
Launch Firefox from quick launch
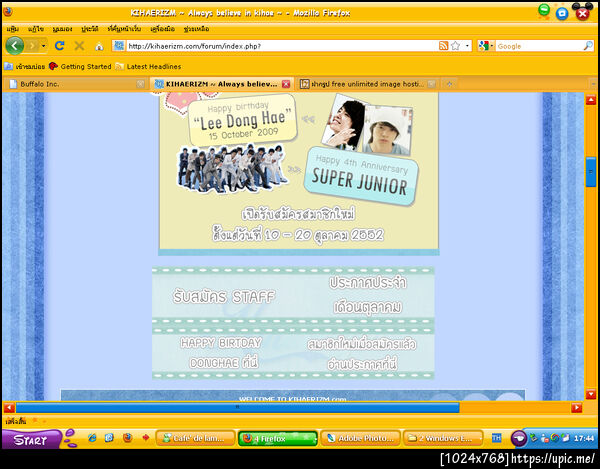pyautogui.click(x=127, y=438)
